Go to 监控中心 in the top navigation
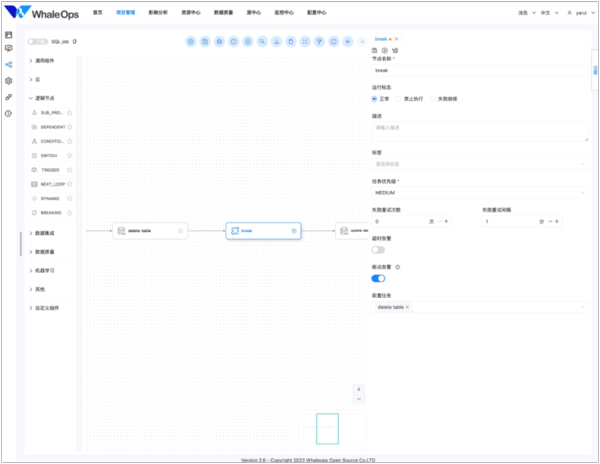 click(283, 12)
